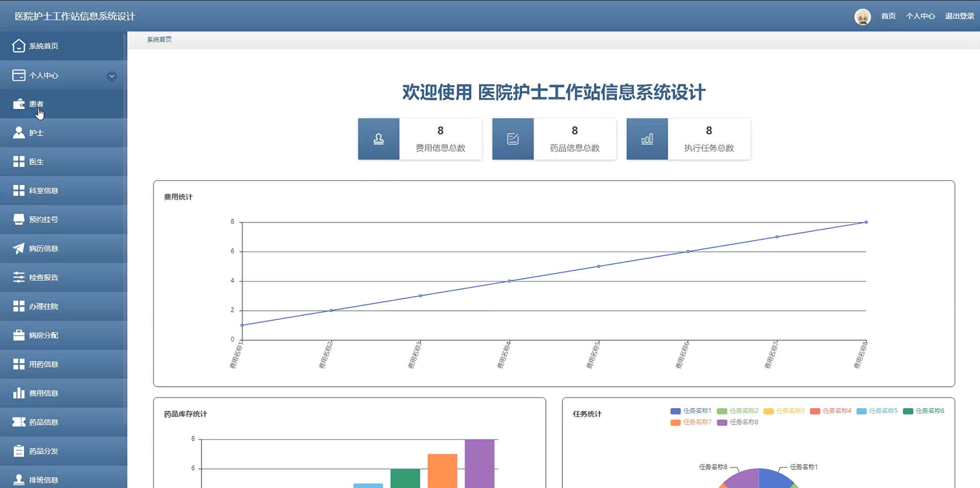
Task: Click the bar chart icon beside 费用信息
Action: (x=19, y=393)
